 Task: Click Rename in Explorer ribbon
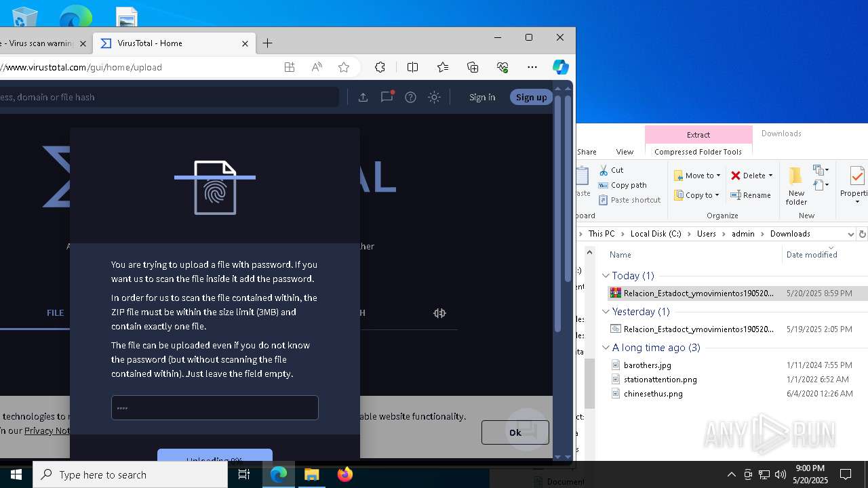751,195
